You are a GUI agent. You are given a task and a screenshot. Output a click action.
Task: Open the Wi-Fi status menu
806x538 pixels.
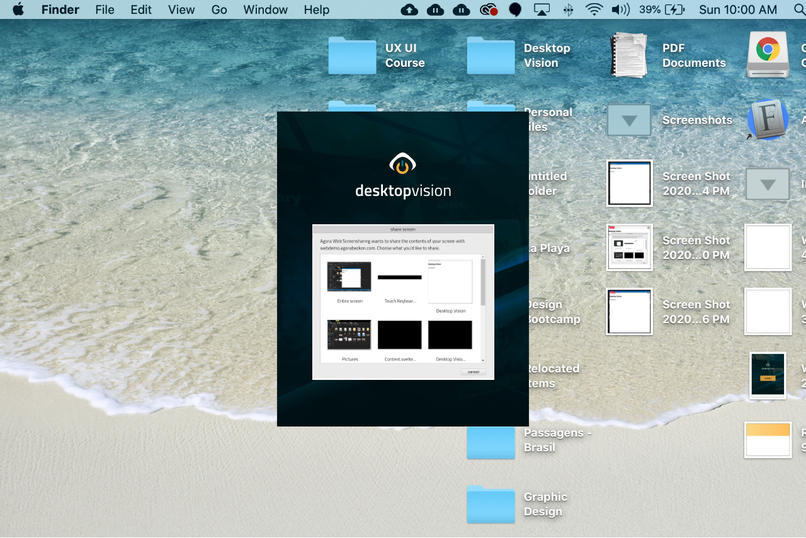pos(594,10)
